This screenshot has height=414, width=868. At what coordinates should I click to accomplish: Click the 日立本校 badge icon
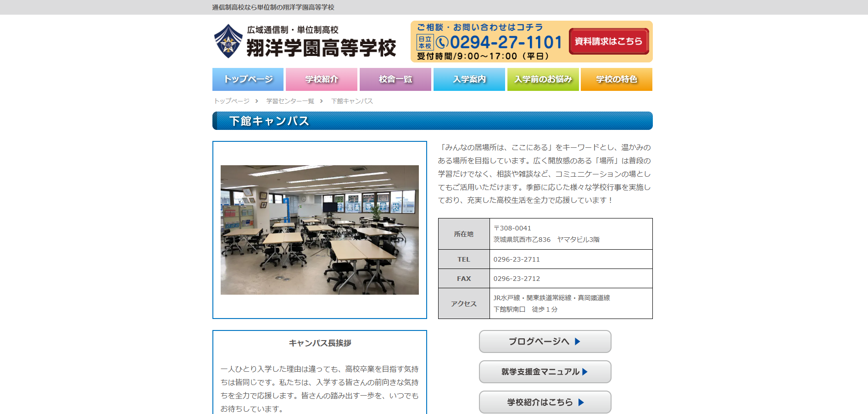point(425,43)
